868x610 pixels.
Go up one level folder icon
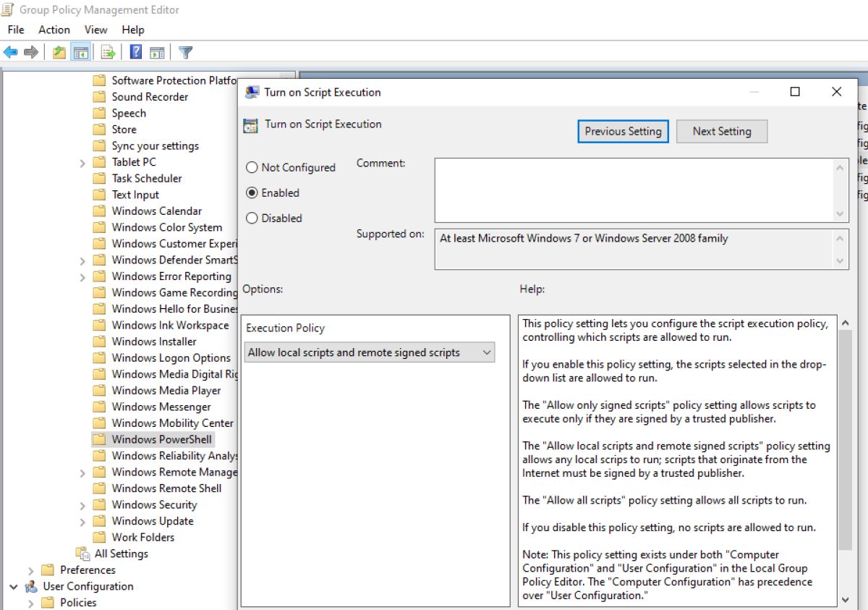[59, 52]
